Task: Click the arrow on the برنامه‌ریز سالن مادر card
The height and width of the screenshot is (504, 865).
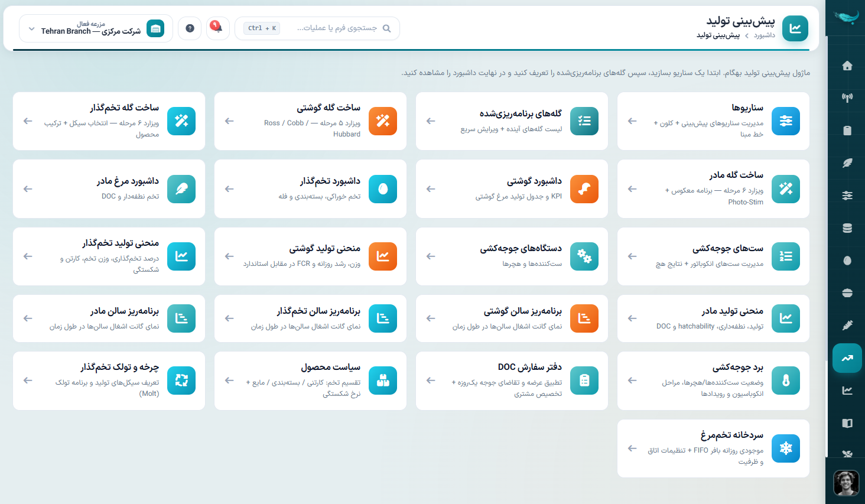Action: pyautogui.click(x=28, y=318)
